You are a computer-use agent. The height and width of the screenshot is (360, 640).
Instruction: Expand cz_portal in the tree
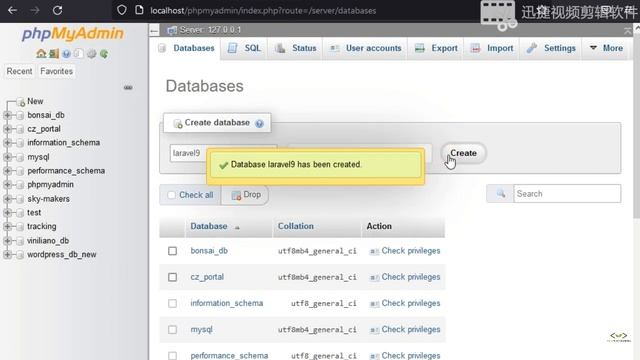pyautogui.click(x=7, y=129)
